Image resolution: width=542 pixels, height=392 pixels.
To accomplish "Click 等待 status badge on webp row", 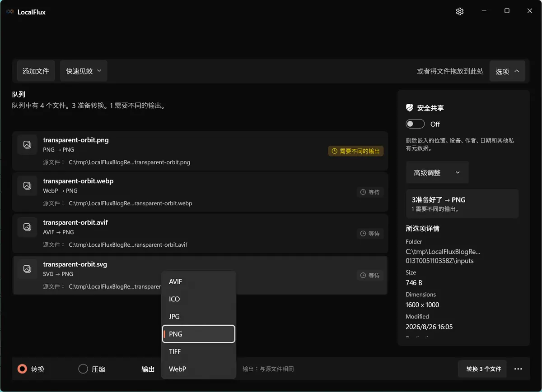I will [x=370, y=192].
